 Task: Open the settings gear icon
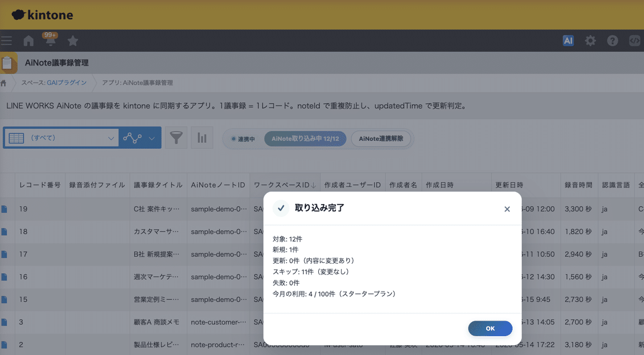coord(590,41)
